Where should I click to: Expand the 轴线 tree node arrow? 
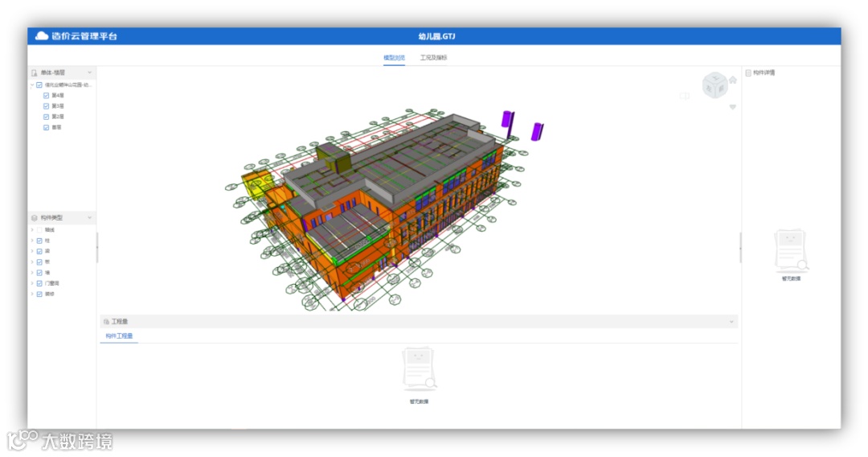[x=32, y=230]
